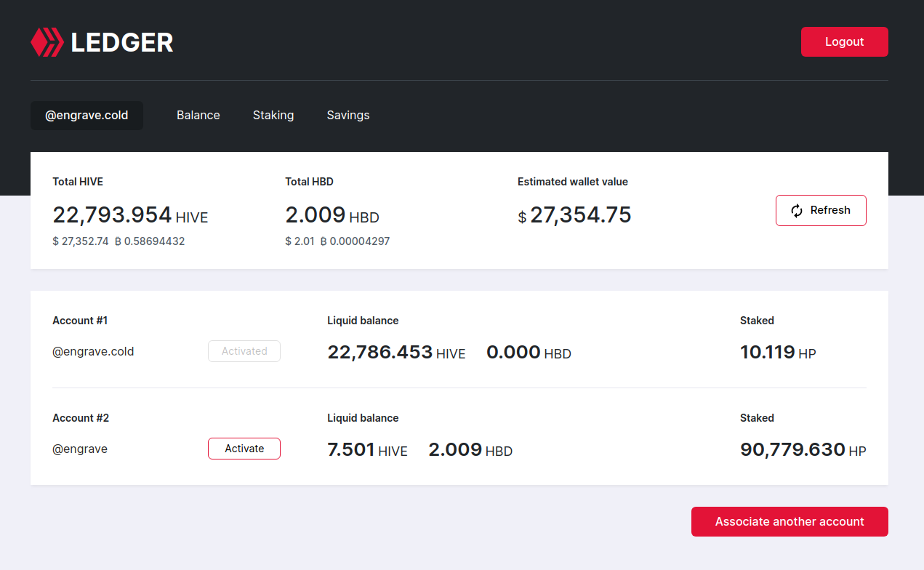Click the Account #2 label
Image resolution: width=924 pixels, height=570 pixels.
click(81, 418)
